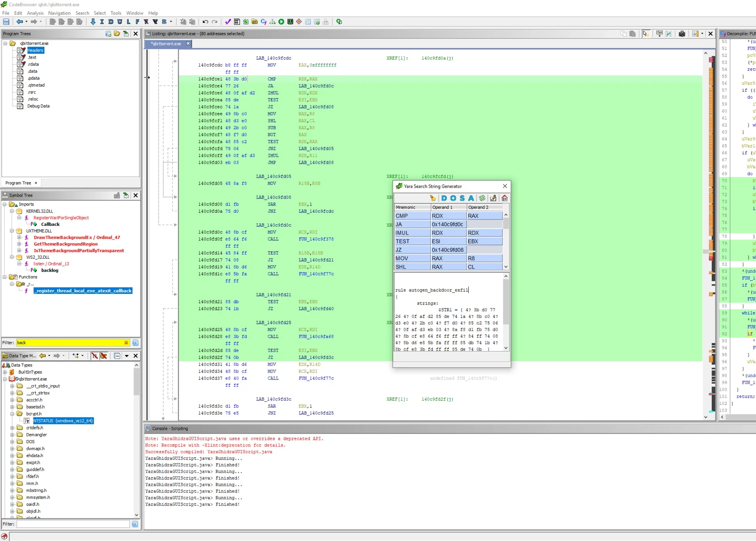Open the bytes viewer 0101 icon

pos(237,22)
